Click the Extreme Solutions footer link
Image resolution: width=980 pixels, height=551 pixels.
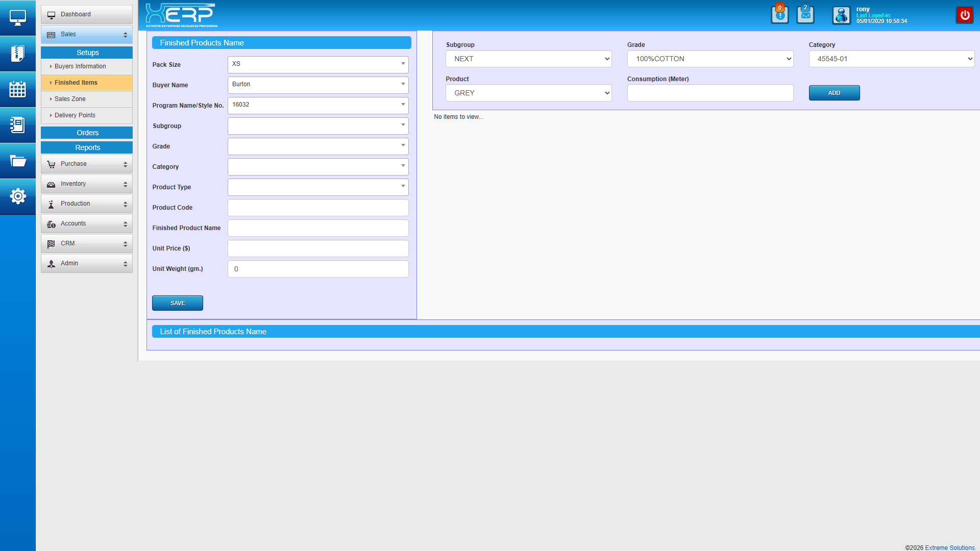[x=949, y=547]
